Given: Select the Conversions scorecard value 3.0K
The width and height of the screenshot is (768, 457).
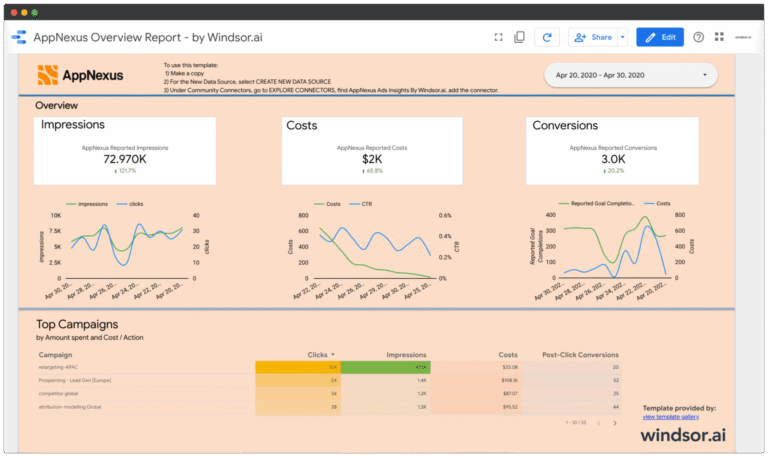Looking at the screenshot, I should (613, 159).
